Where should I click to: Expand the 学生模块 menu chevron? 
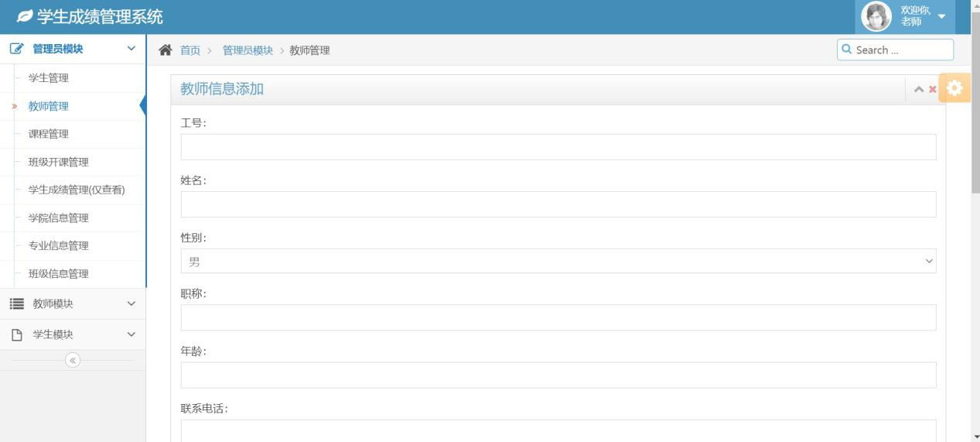(131, 334)
